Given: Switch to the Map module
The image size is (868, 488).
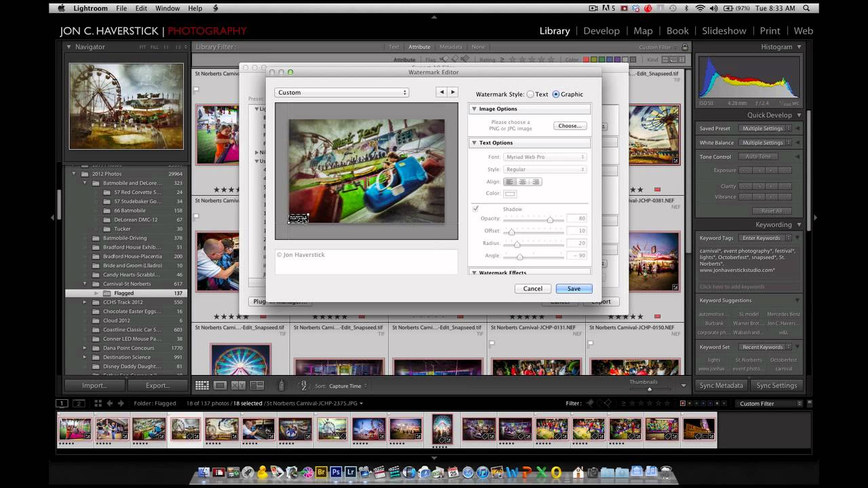Looking at the screenshot, I should click(x=643, y=30).
